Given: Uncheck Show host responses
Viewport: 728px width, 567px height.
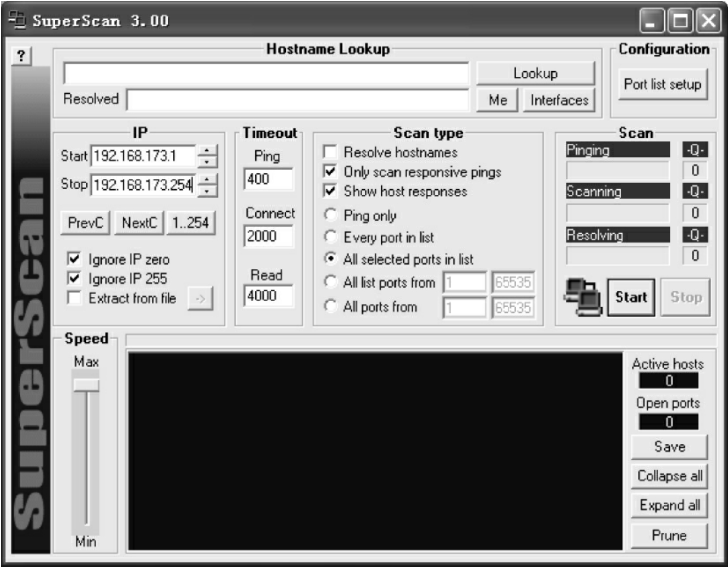Looking at the screenshot, I should coord(330,191).
